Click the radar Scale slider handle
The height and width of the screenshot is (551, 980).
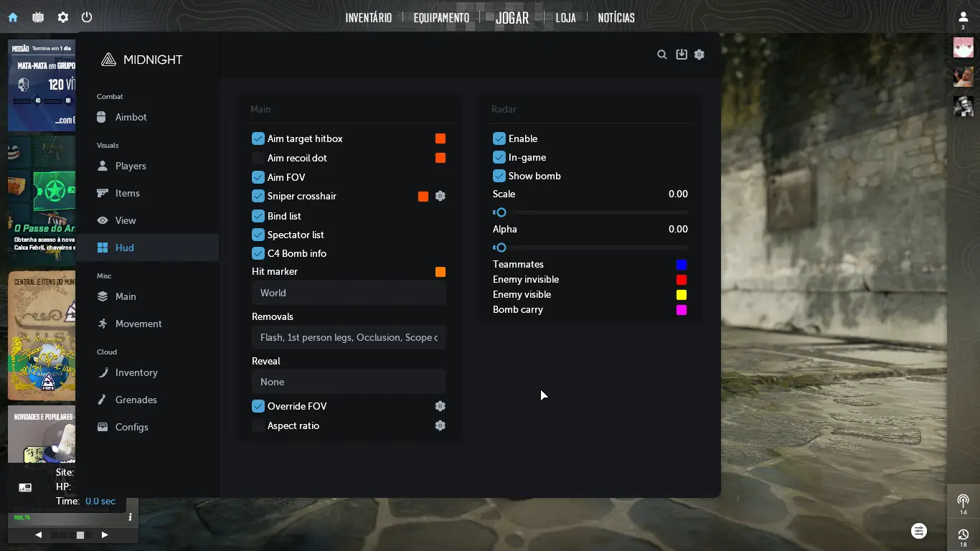pos(501,212)
